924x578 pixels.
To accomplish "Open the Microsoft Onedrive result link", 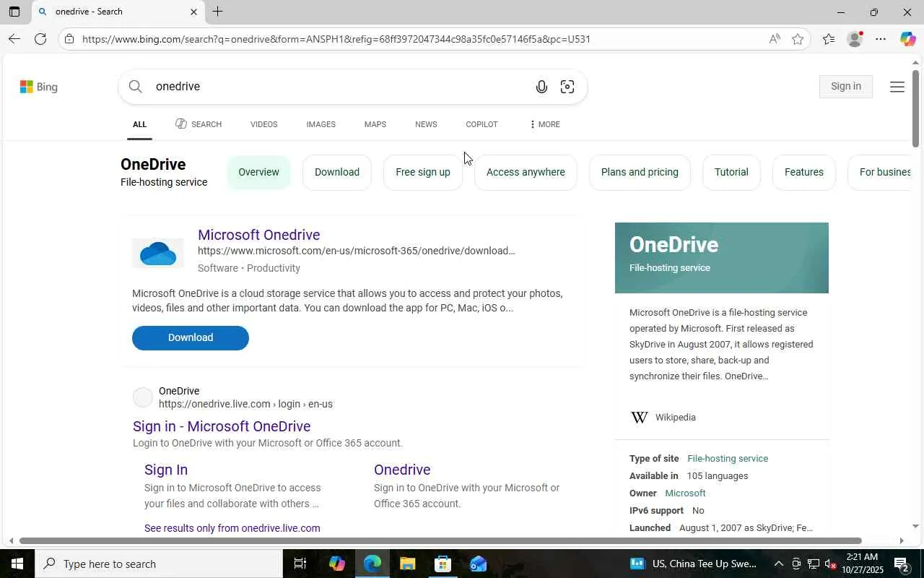I will point(258,235).
